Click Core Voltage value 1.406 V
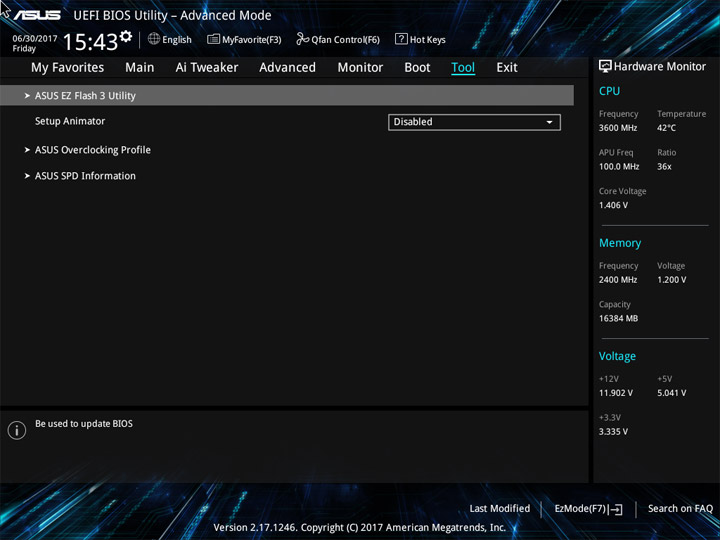 click(x=613, y=205)
